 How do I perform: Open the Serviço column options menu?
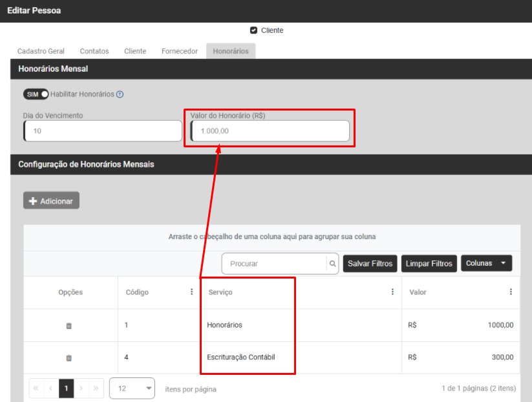coord(392,292)
